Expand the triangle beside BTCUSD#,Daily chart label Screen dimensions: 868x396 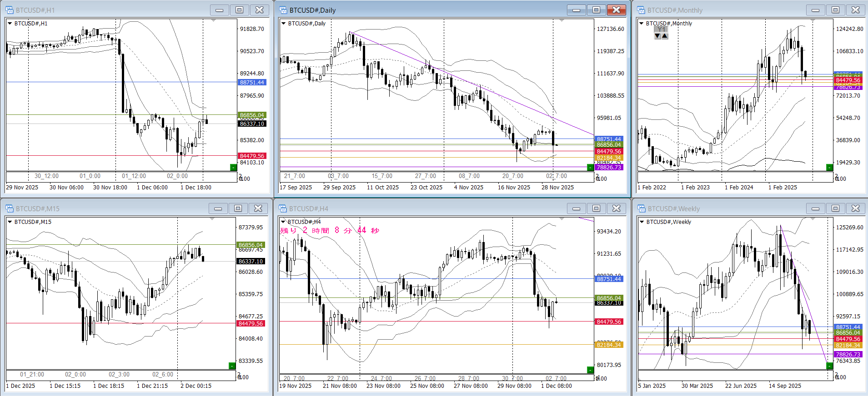click(x=283, y=23)
